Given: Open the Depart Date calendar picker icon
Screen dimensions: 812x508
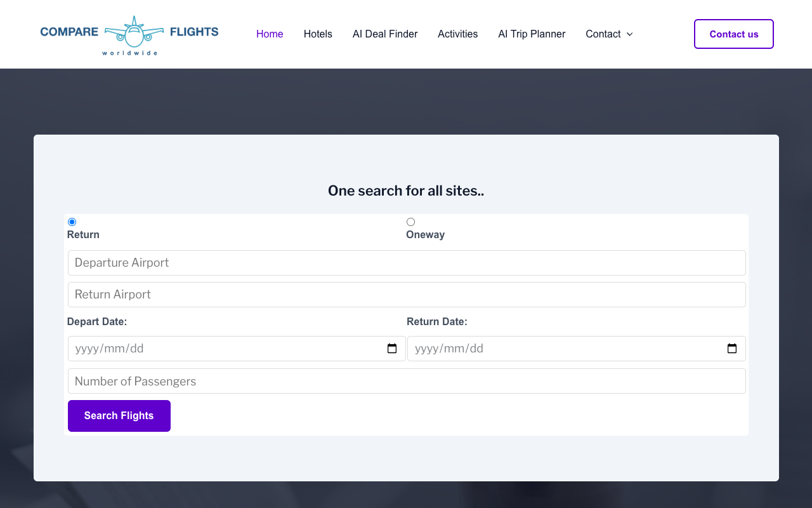Looking at the screenshot, I should click(x=392, y=349).
